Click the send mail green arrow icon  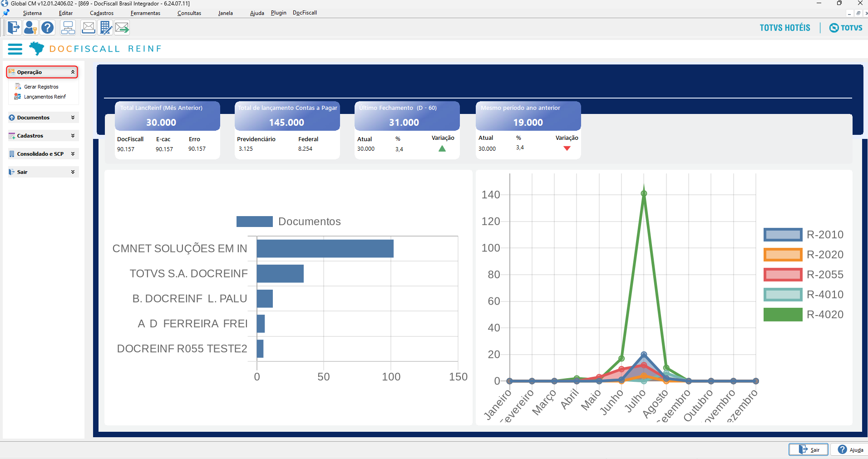(122, 28)
